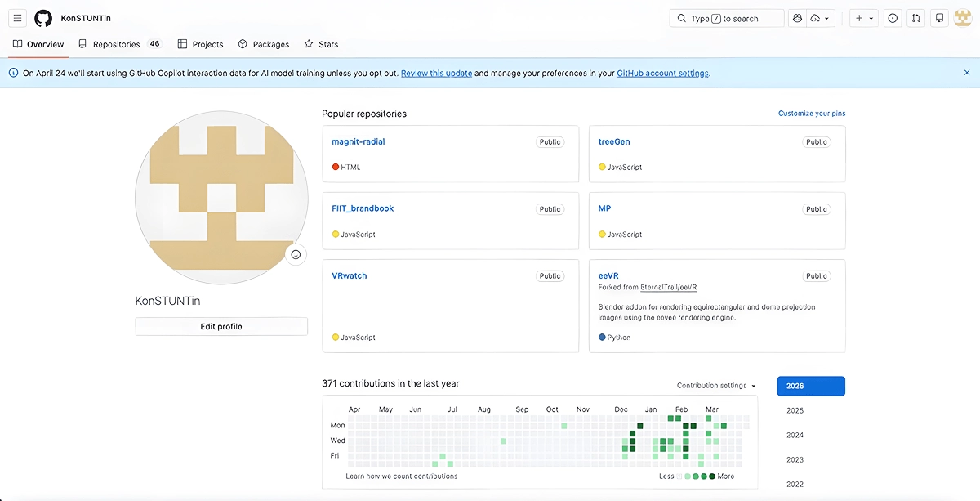The width and height of the screenshot is (980, 501).
Task: Click the Popular repositories heading
Action: click(364, 114)
